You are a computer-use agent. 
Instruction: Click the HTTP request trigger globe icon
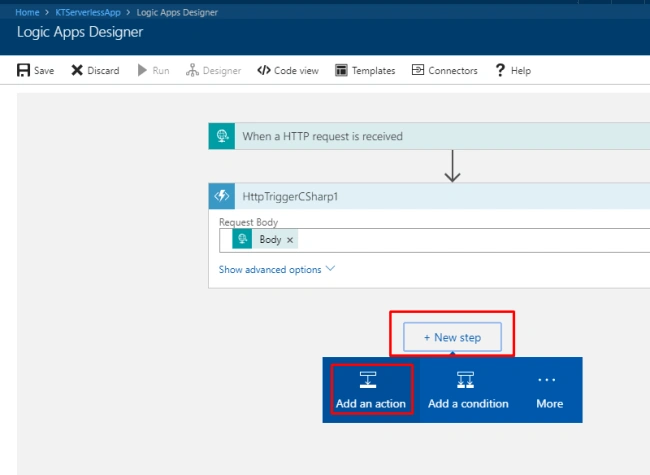222,136
